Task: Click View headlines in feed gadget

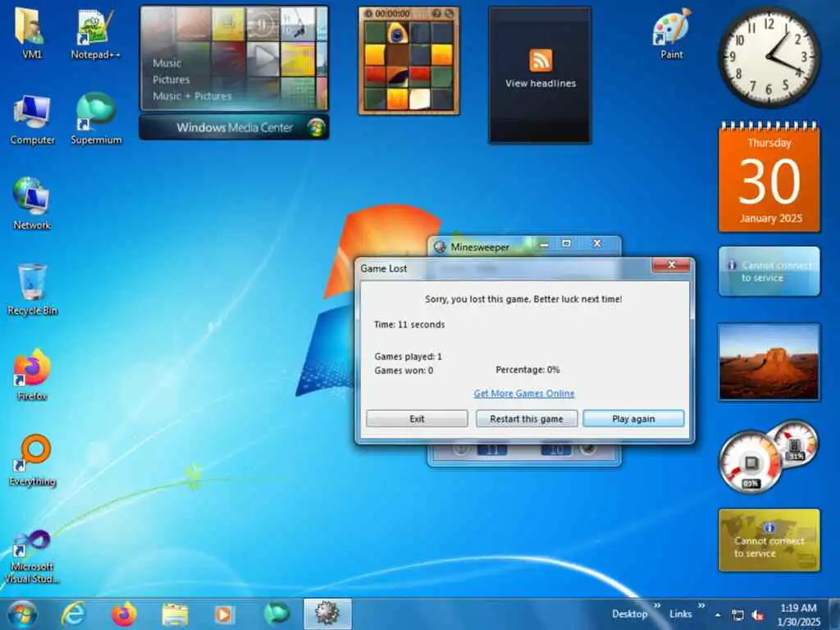Action: [x=541, y=84]
